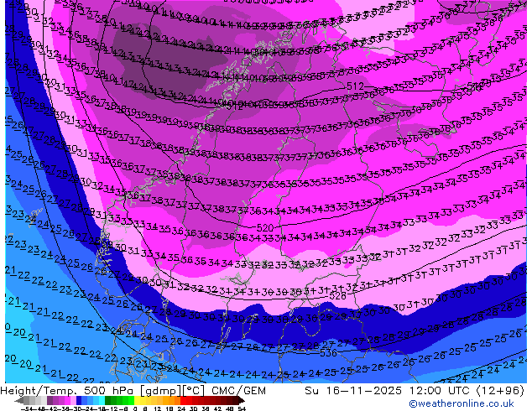Click the dark blue swatch in the temperature scale
The image size is (532, 411).
[x=79, y=400]
